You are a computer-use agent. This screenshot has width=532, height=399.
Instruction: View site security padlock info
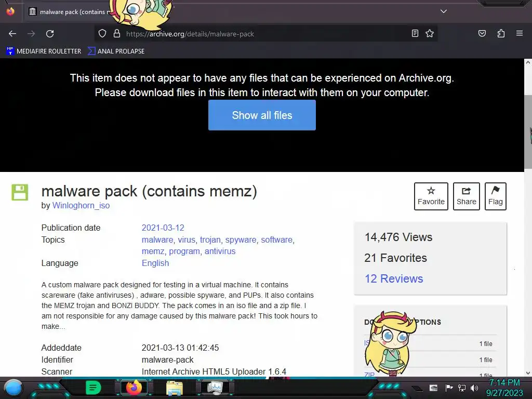click(x=117, y=34)
